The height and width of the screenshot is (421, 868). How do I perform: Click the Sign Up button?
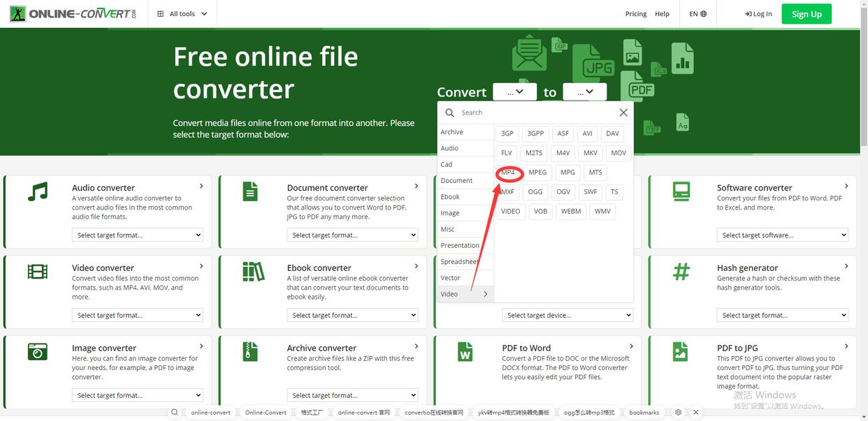806,14
